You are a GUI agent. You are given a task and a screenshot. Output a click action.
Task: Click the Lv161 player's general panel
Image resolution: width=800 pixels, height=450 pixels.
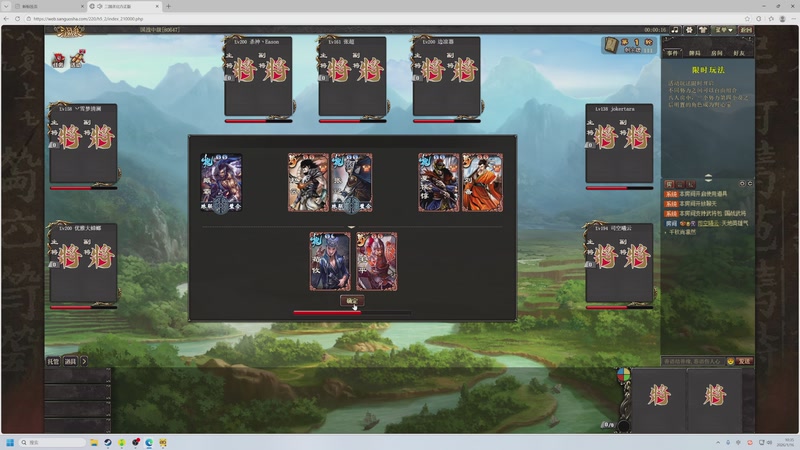(352, 77)
